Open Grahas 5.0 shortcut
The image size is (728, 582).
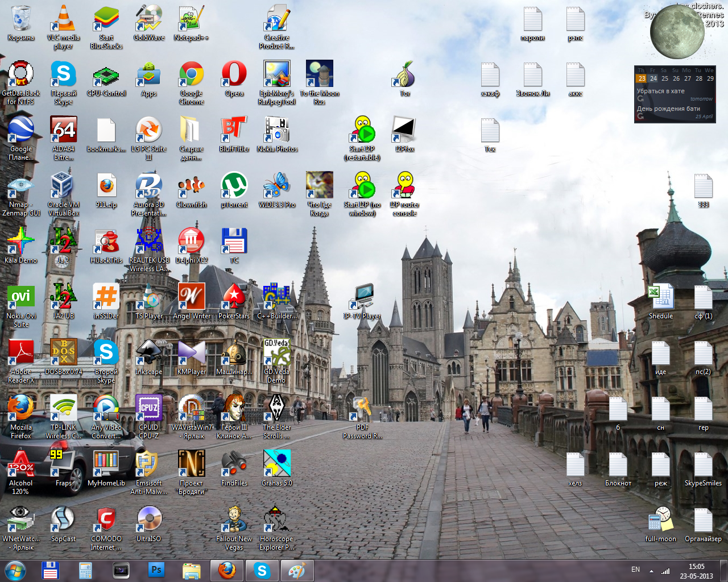click(x=277, y=469)
